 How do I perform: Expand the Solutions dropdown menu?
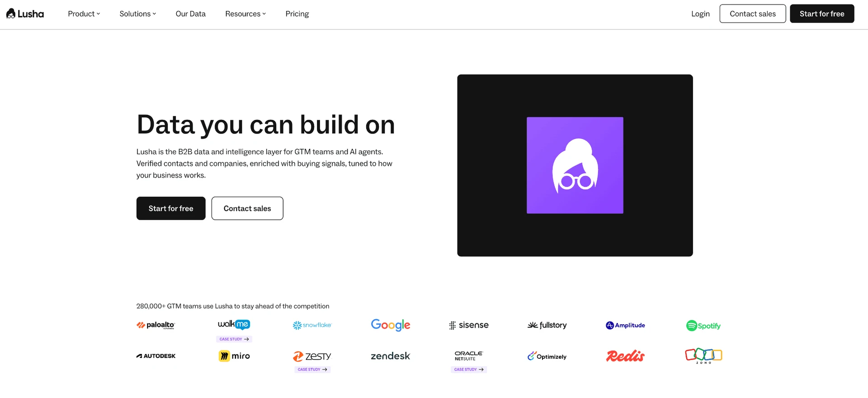coord(138,14)
